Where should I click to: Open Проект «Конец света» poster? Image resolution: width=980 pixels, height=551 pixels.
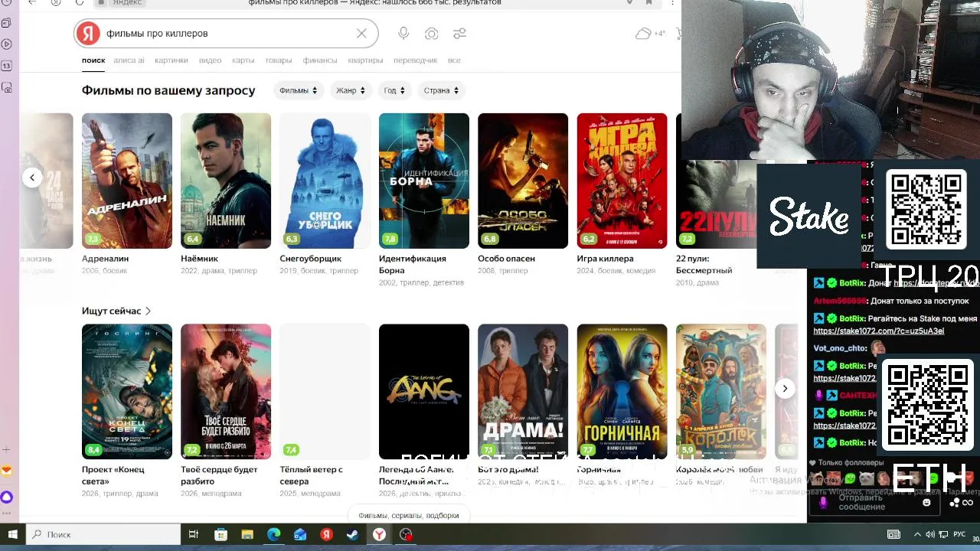coord(127,392)
